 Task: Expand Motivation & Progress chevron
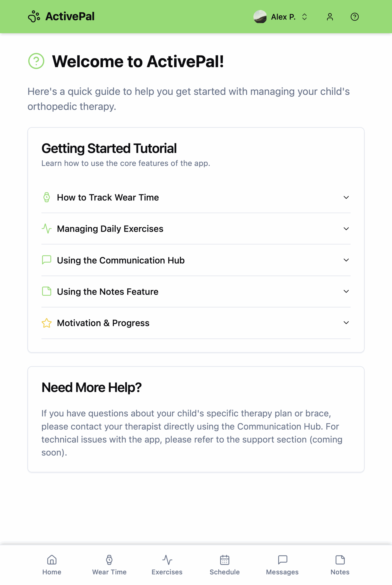coord(346,323)
